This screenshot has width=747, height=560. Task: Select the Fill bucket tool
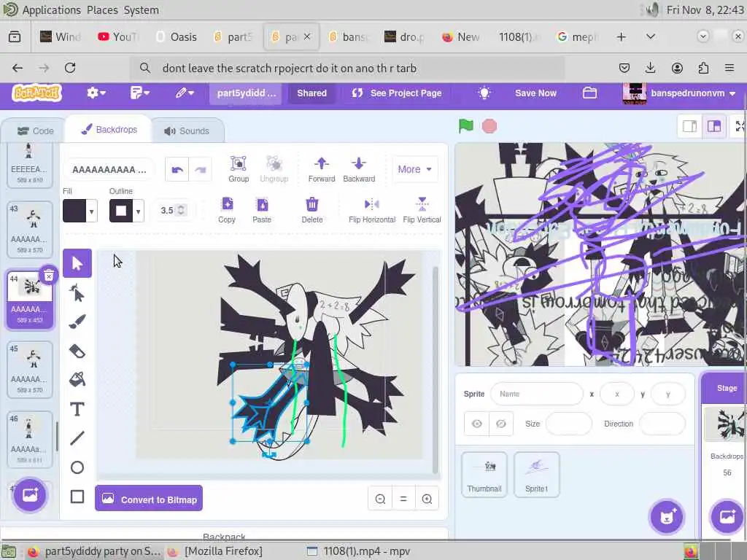point(77,379)
